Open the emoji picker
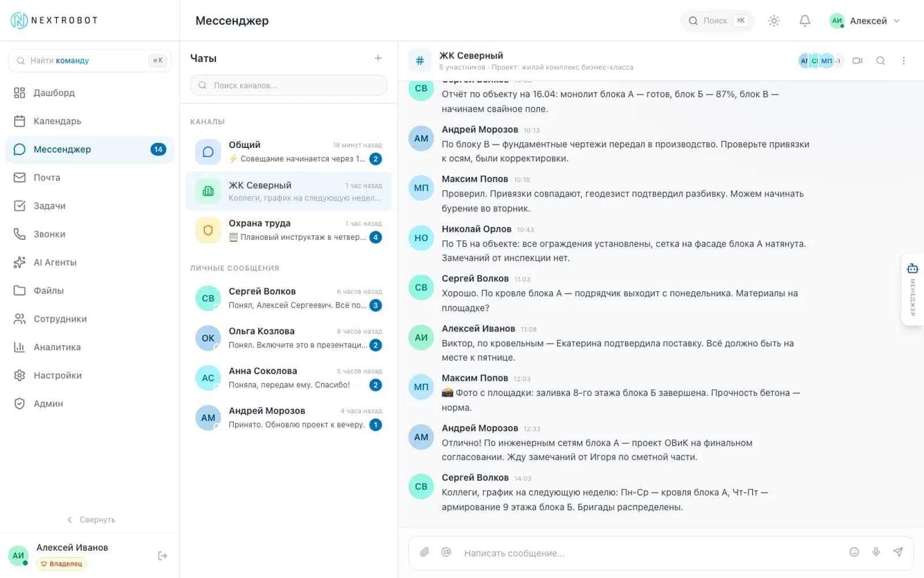 (854, 553)
